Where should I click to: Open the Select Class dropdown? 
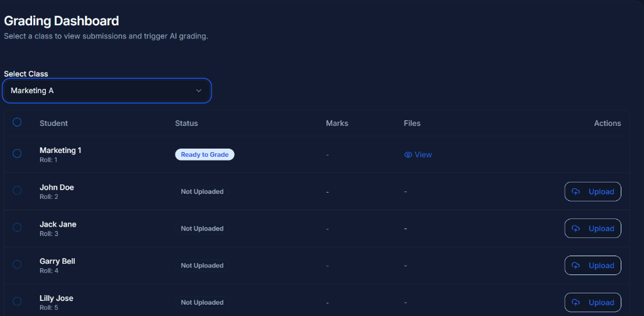pyautogui.click(x=107, y=91)
